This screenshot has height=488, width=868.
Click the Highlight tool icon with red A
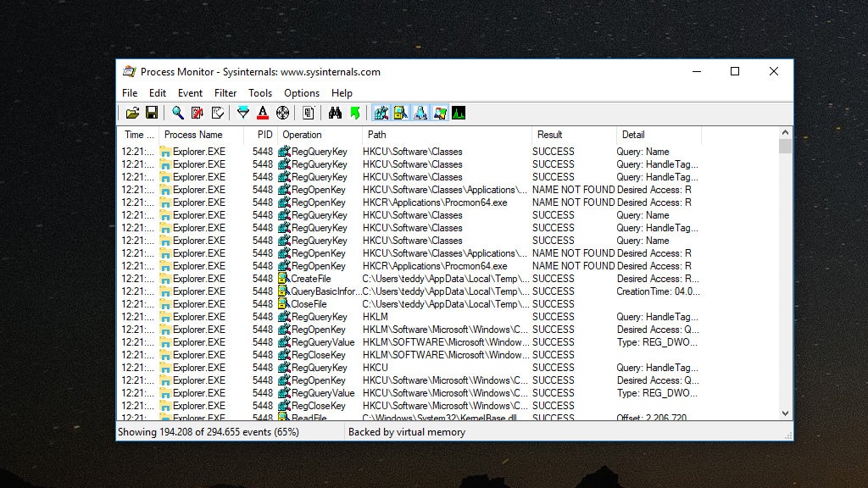click(263, 112)
